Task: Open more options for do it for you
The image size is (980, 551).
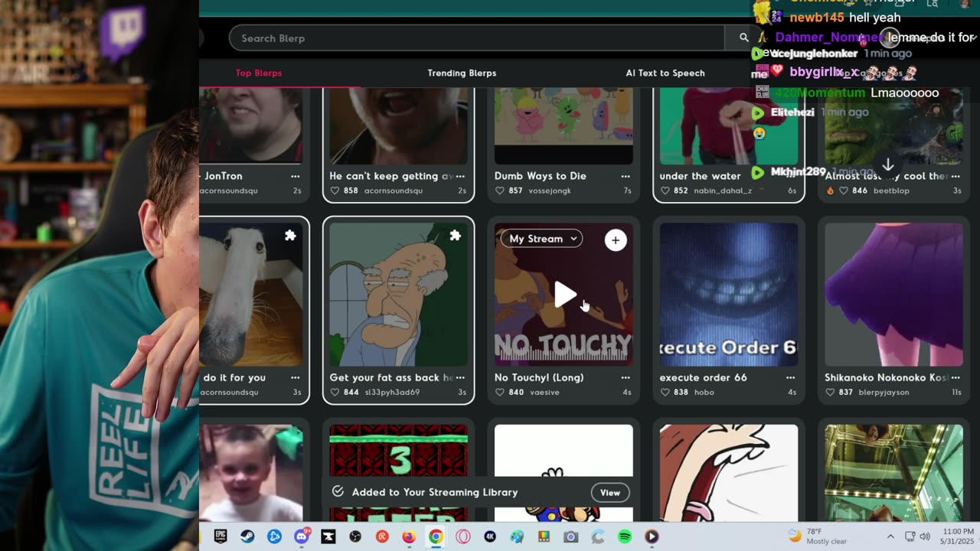Action: point(295,377)
